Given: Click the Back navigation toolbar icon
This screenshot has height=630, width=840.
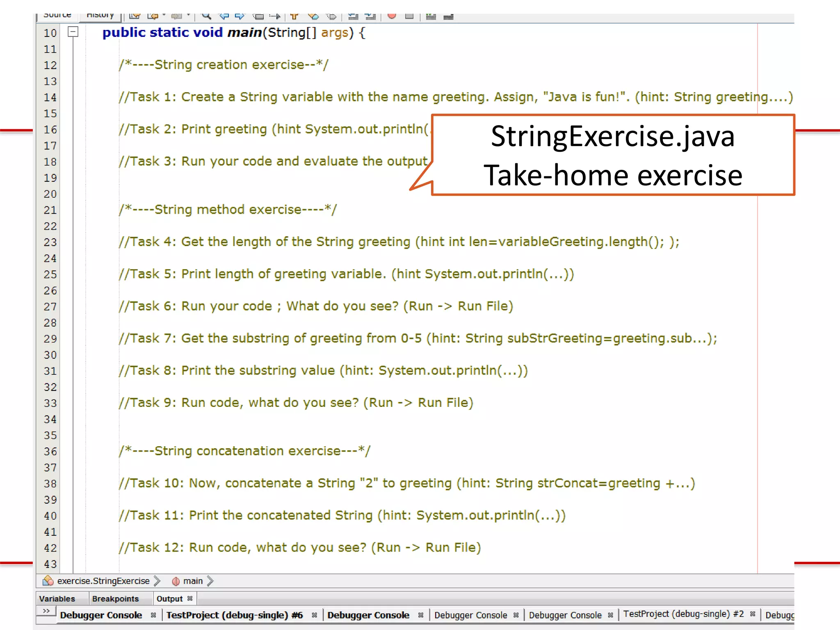Looking at the screenshot, I should click(x=153, y=16).
